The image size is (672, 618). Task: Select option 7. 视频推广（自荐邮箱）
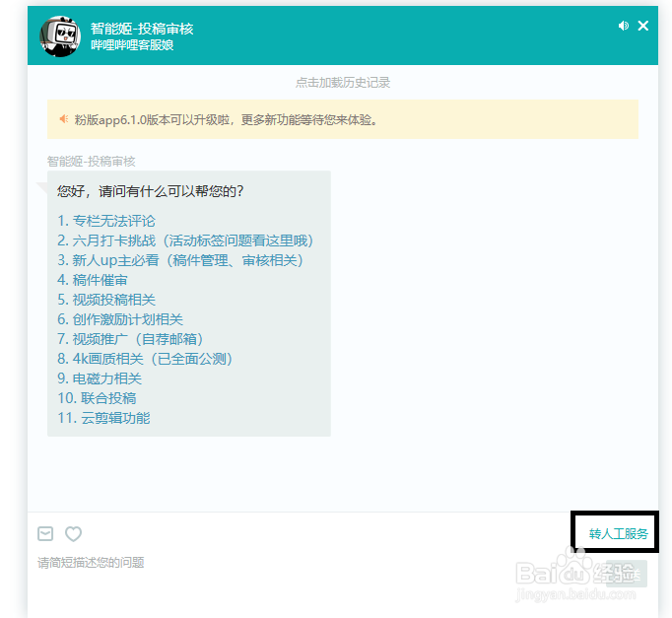click(130, 339)
